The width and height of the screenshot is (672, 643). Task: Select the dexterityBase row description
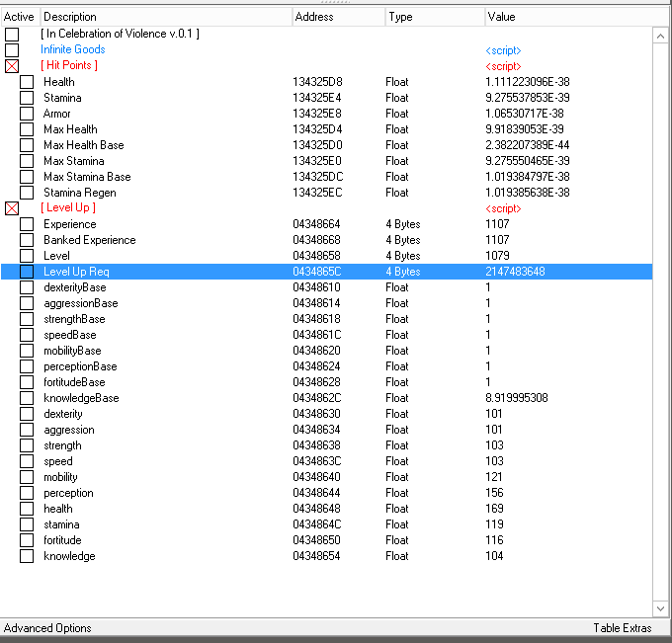coord(75,287)
